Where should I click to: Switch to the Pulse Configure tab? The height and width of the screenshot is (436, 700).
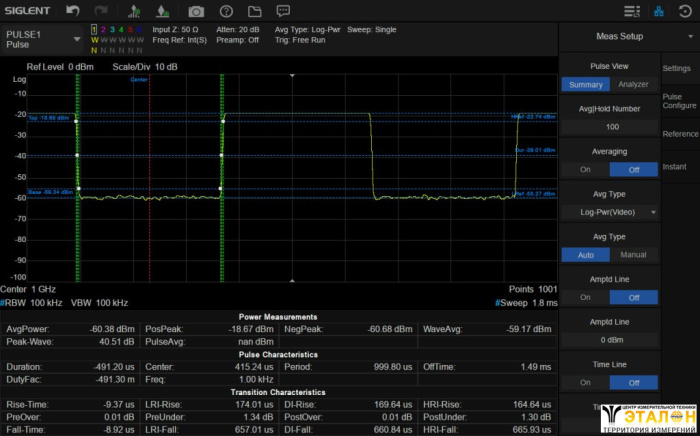pos(679,101)
